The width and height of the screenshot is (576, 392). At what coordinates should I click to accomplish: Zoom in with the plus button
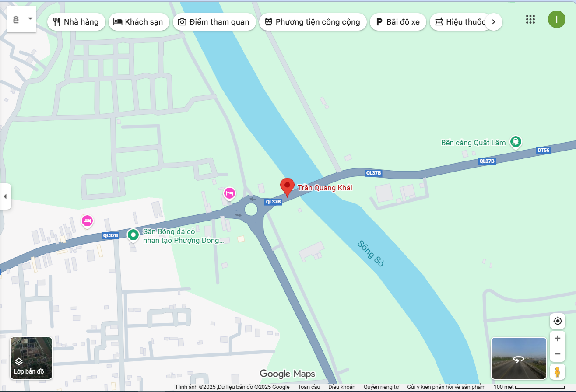pyautogui.click(x=558, y=339)
